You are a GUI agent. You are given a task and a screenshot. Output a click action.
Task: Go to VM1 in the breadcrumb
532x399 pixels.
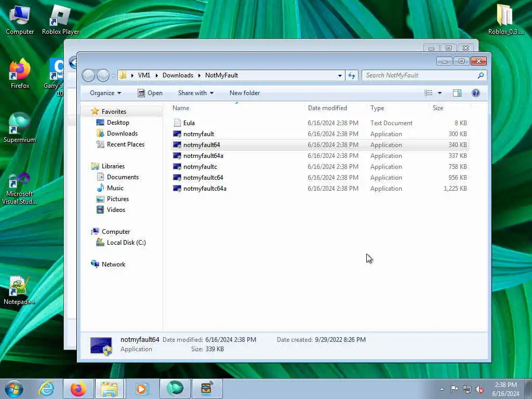(x=144, y=75)
